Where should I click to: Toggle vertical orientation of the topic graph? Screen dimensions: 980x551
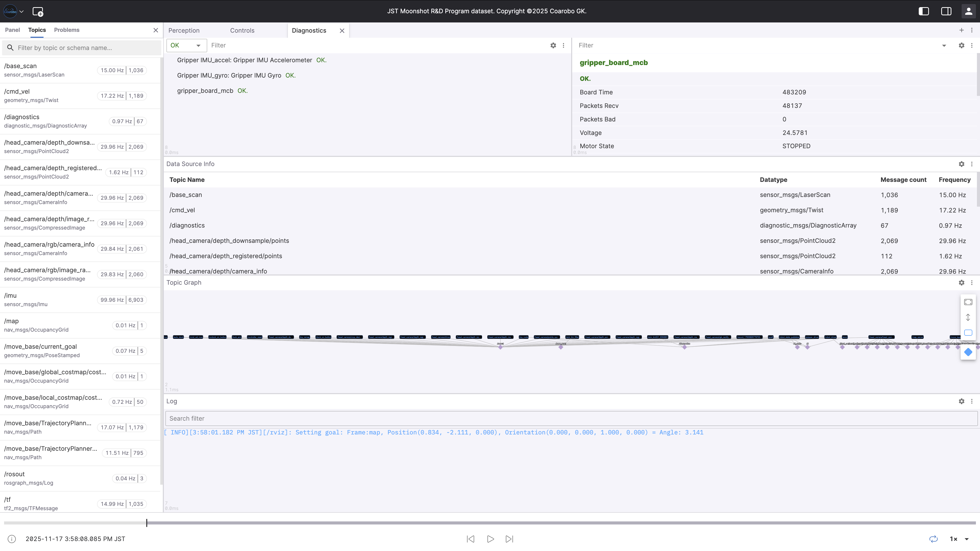click(x=968, y=317)
